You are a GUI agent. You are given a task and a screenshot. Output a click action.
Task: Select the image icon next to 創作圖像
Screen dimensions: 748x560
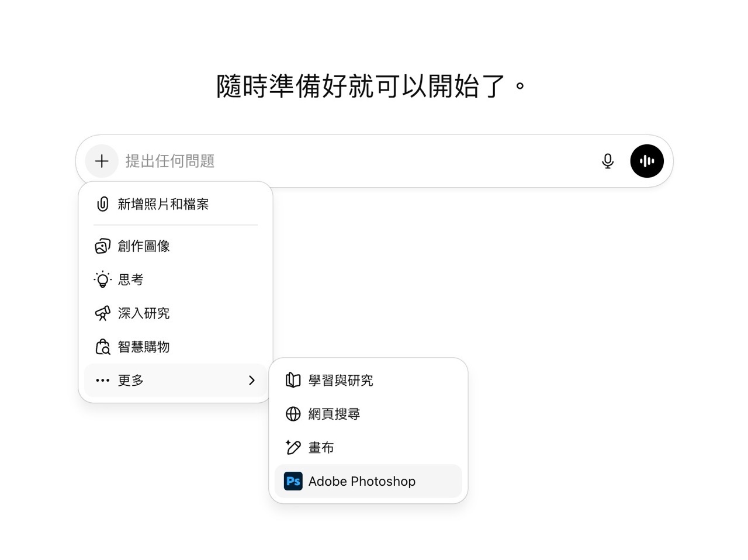point(102,246)
